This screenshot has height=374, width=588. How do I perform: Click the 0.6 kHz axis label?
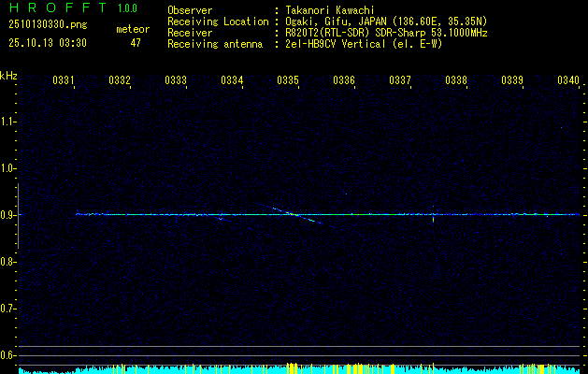pos(7,355)
